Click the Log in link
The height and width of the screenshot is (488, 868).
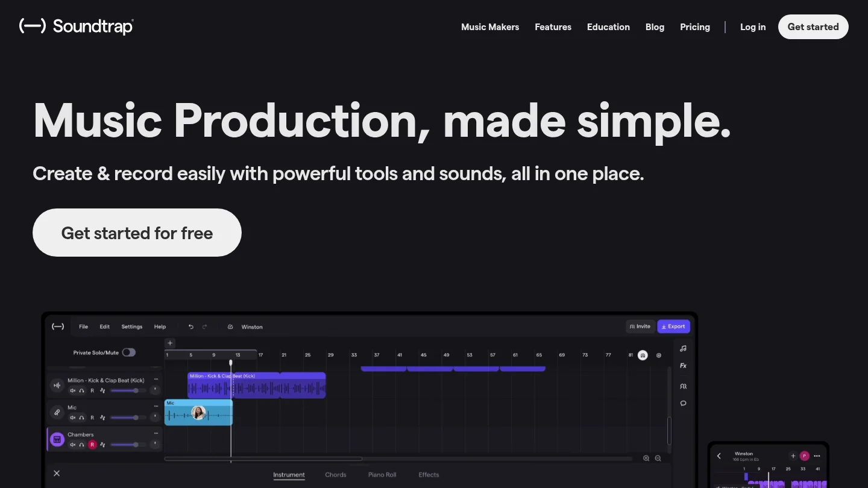[x=753, y=27]
